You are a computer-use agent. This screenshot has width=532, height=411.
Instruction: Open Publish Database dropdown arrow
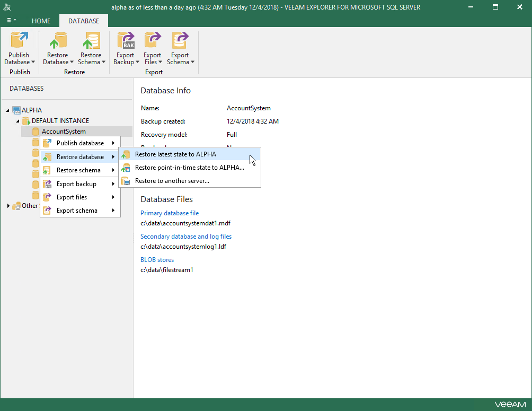click(x=33, y=62)
